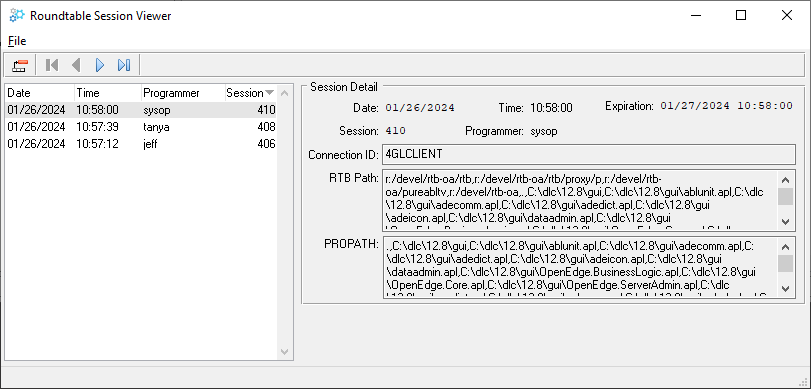Go to first session record
This screenshot has width=811, height=389.
tap(52, 65)
